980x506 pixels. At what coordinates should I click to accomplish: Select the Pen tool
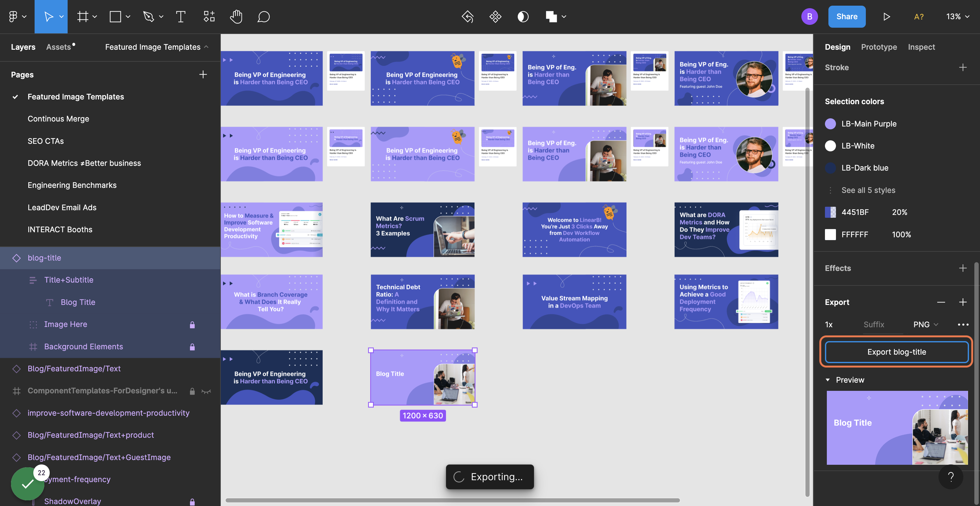[148, 16]
